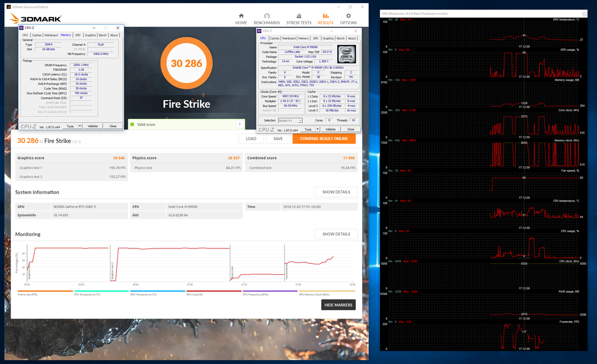Click the 30 286 score circle
This screenshot has width=597, height=364.
coord(187,63)
